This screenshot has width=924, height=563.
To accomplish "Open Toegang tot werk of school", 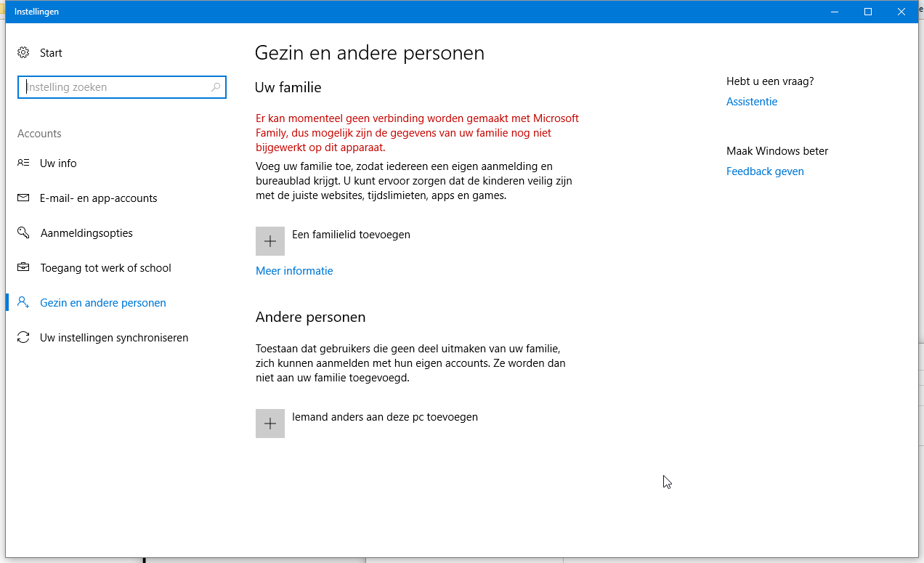I will click(x=105, y=268).
